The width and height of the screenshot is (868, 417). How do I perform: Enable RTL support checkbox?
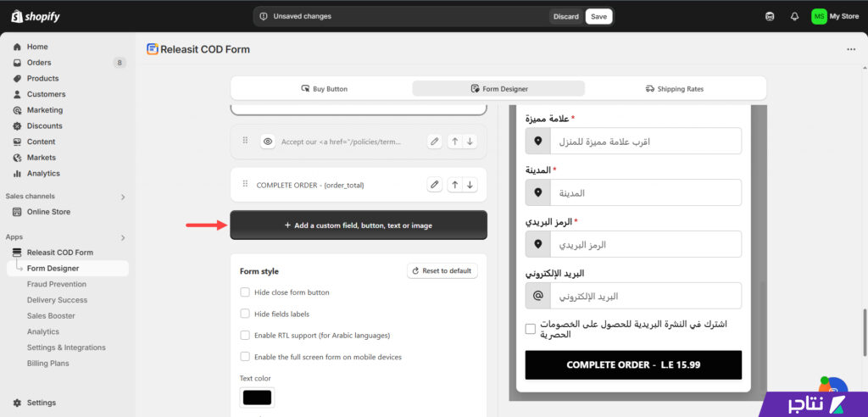pos(245,335)
